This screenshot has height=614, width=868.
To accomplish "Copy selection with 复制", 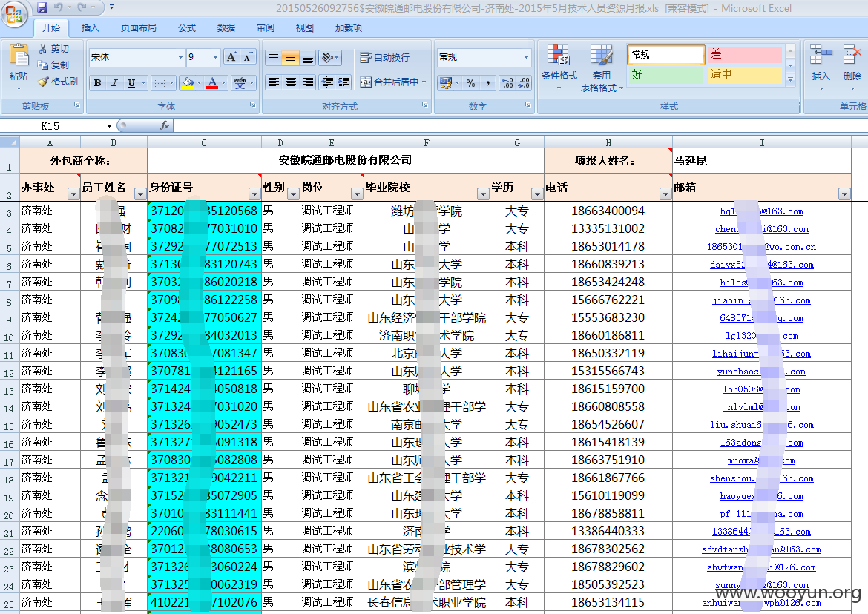I will pos(53,65).
